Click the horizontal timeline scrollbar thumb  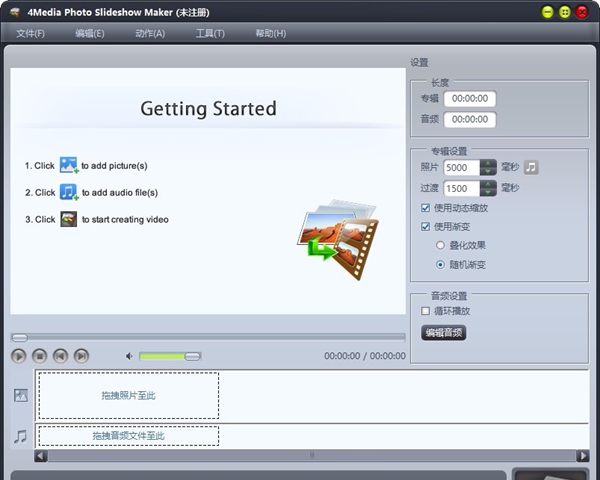click(x=312, y=456)
